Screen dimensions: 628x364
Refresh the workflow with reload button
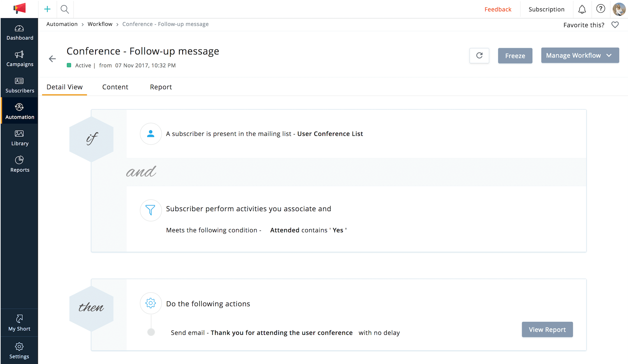click(x=479, y=56)
